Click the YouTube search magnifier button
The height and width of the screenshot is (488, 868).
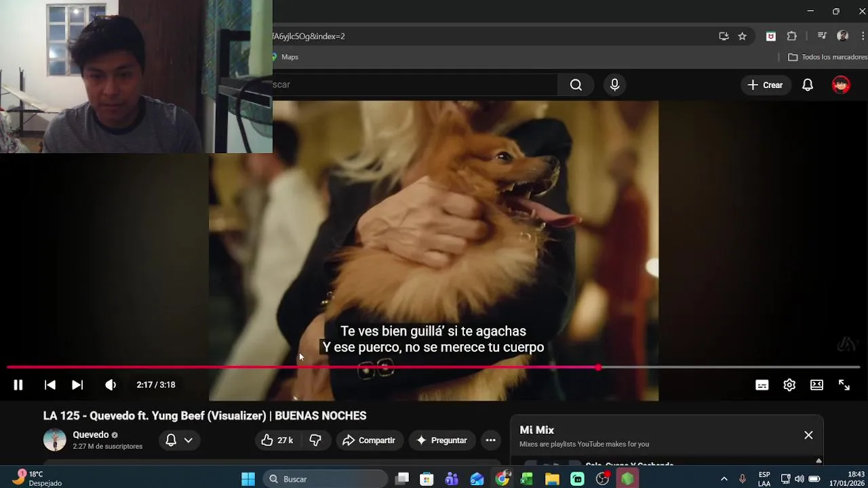[x=576, y=85]
